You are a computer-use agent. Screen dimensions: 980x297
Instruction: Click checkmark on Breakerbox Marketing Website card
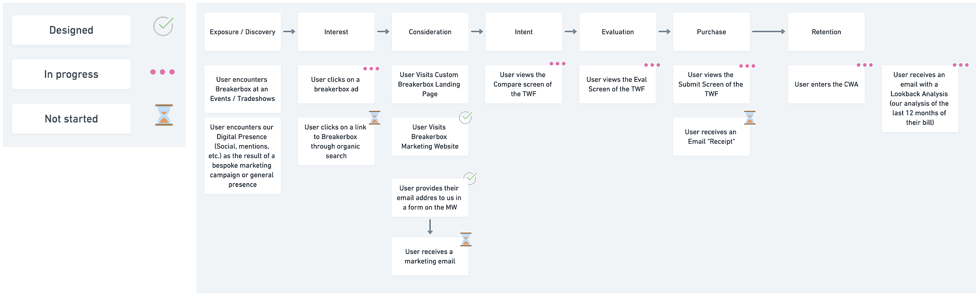[466, 117]
